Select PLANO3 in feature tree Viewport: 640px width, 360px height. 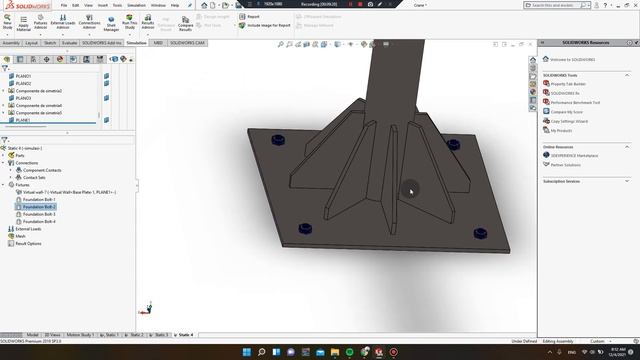[x=23, y=98]
